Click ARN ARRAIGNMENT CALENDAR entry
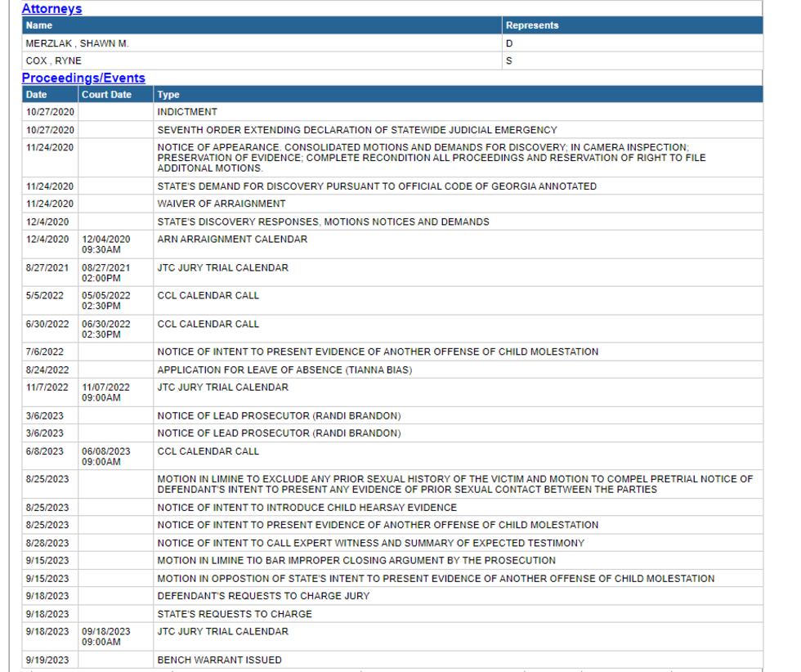Screen dimensions: 801x672 pos(232,240)
